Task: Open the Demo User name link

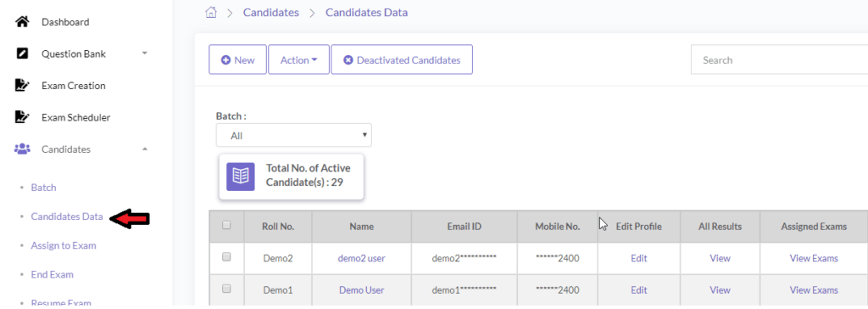Action: (x=361, y=289)
